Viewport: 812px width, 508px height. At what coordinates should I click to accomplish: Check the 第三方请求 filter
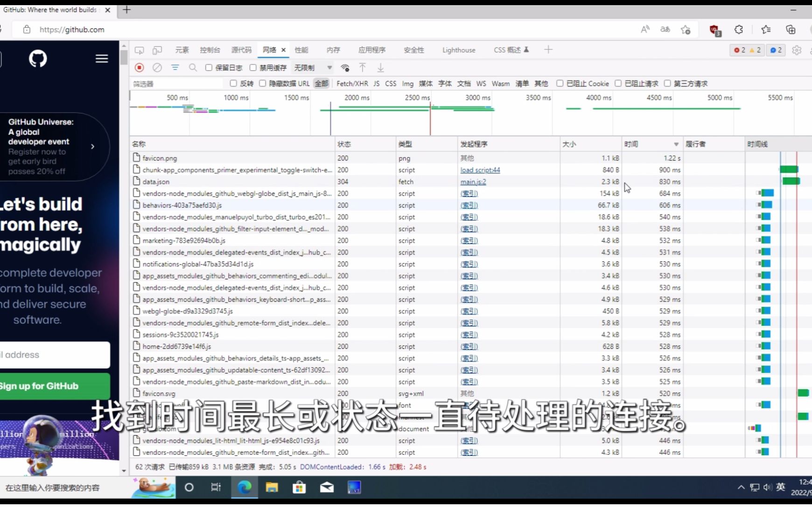pyautogui.click(x=668, y=83)
